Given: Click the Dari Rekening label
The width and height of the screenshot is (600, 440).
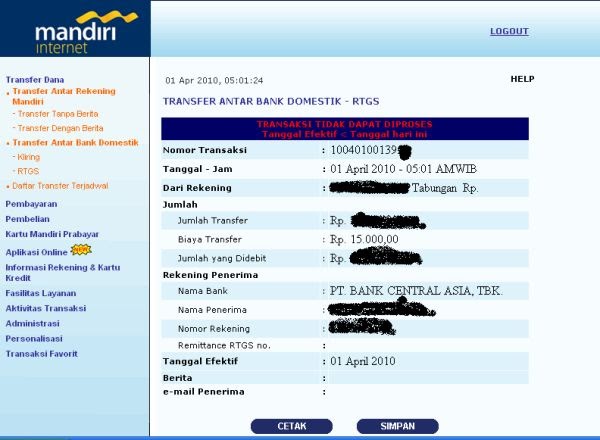Looking at the screenshot, I should [x=197, y=188].
